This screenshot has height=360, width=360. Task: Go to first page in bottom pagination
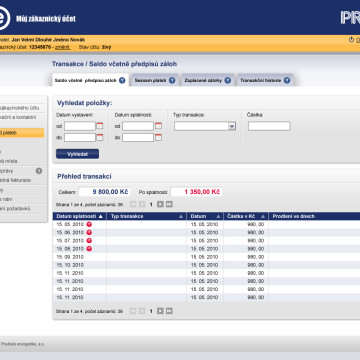(x=133, y=311)
